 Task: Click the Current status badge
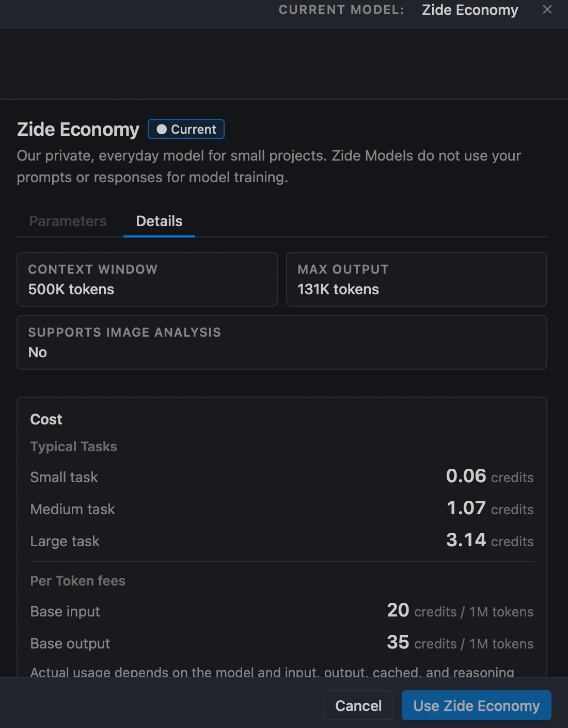tap(186, 129)
